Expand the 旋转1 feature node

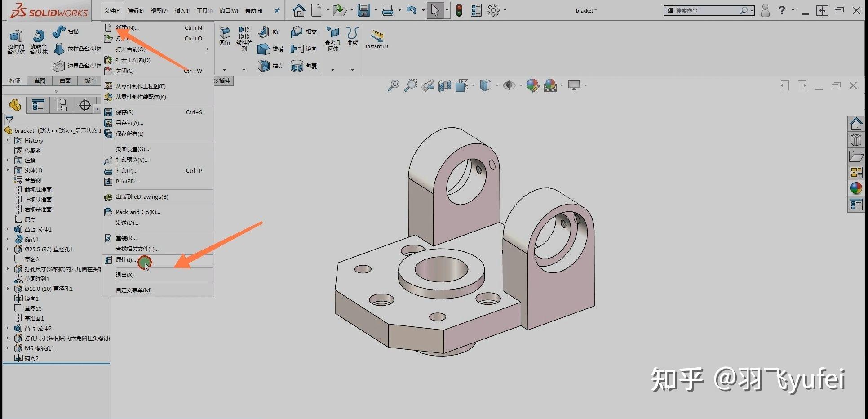[x=8, y=239]
